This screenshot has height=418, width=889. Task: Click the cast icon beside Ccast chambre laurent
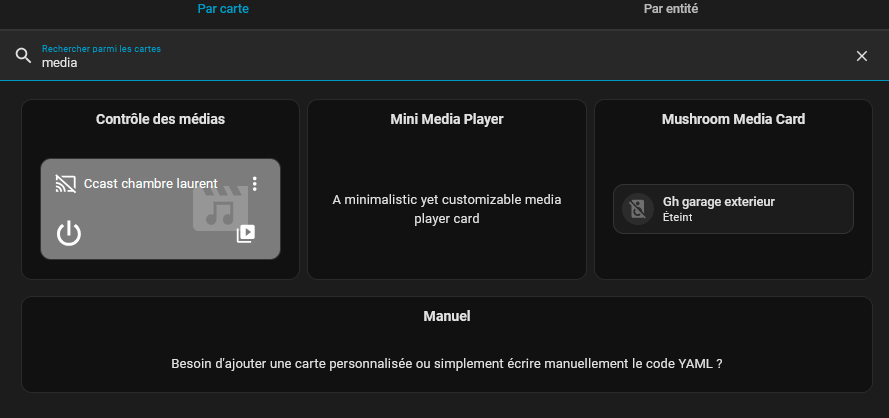coord(66,184)
